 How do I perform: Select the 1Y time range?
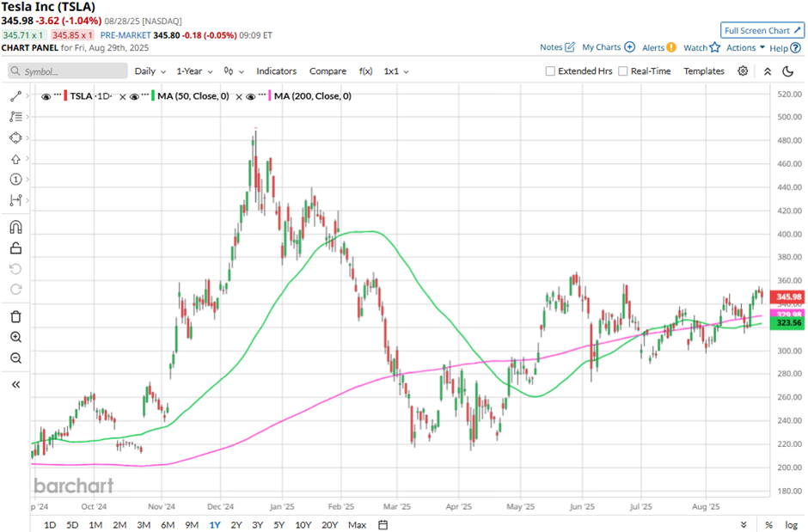click(215, 525)
